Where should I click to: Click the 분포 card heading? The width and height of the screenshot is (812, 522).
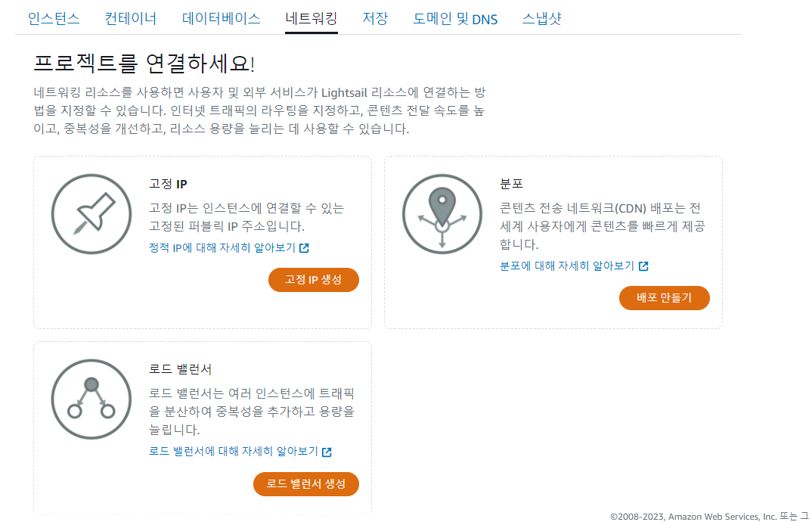512,184
